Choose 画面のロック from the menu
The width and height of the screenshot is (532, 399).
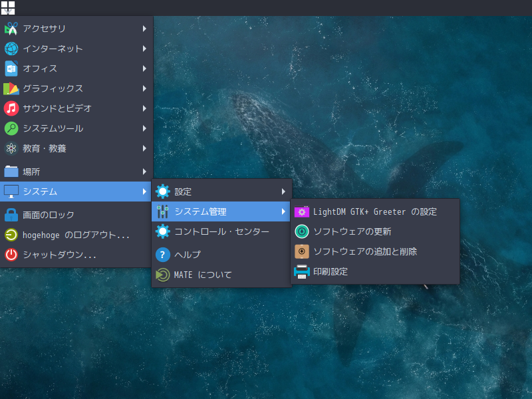[x=76, y=215]
